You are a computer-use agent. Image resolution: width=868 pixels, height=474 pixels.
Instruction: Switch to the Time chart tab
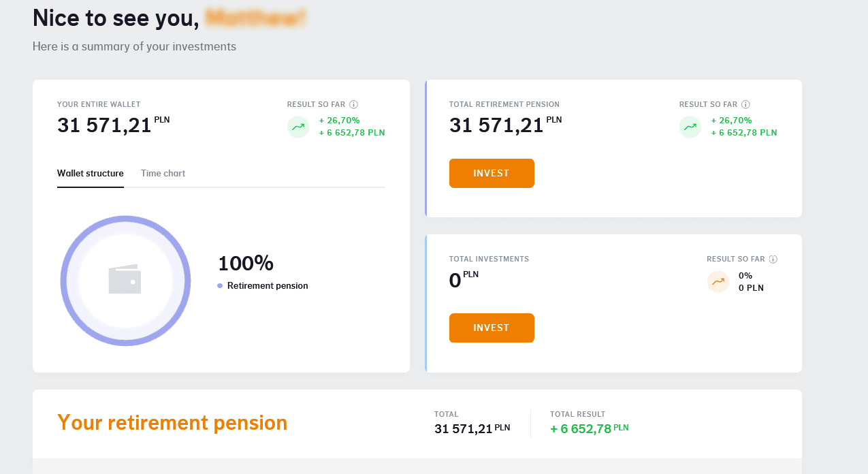[x=163, y=174]
